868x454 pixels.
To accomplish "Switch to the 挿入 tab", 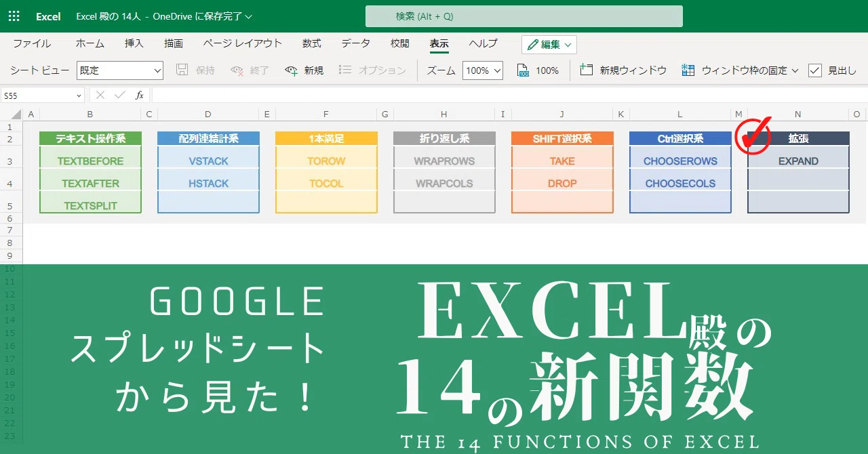I will tap(134, 43).
